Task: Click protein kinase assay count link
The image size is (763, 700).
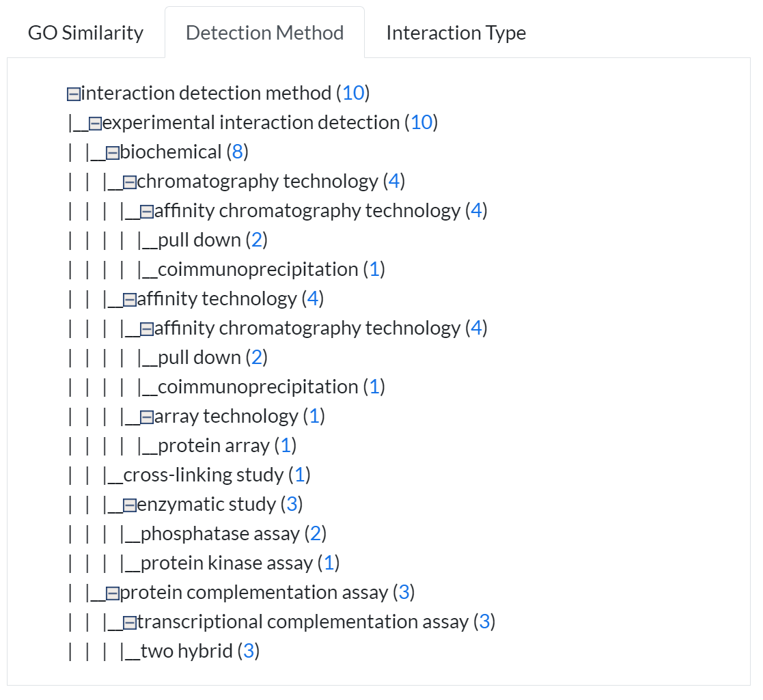Action: pyautogui.click(x=328, y=563)
